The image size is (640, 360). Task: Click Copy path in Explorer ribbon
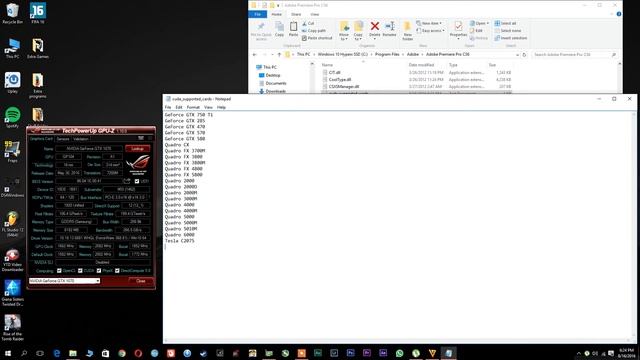[313, 31]
